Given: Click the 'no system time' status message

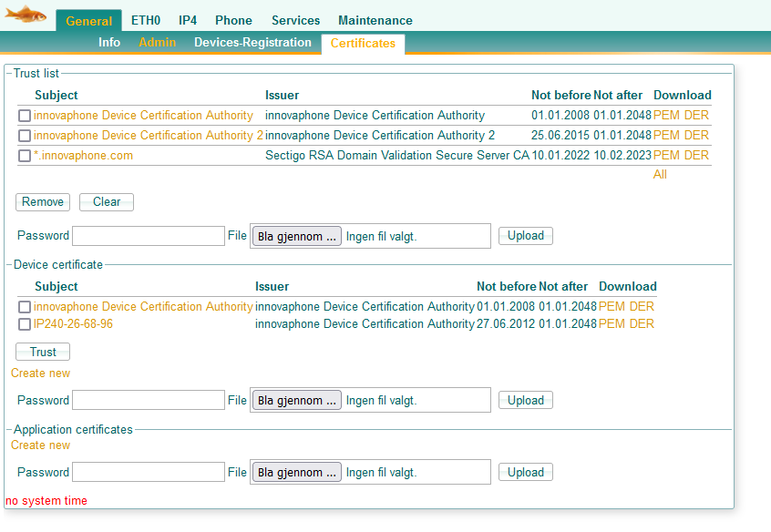Looking at the screenshot, I should 46,500.
